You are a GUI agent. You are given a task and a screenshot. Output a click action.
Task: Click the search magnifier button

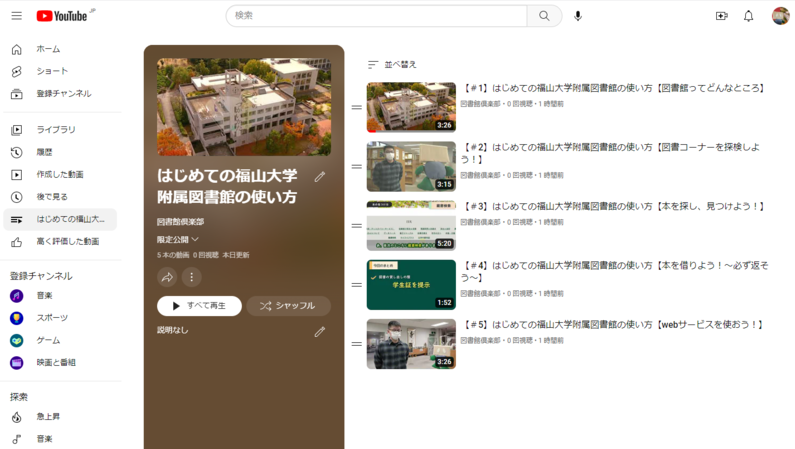[x=544, y=16]
